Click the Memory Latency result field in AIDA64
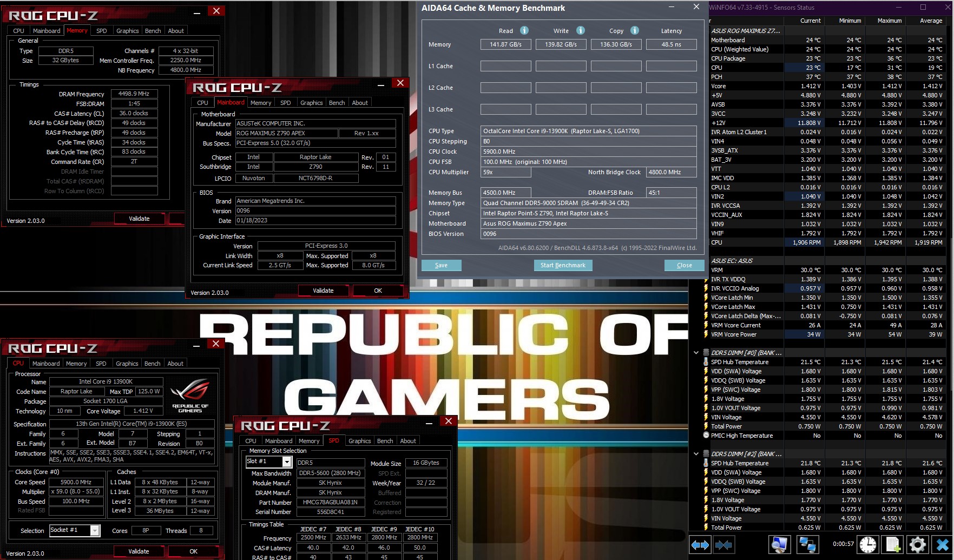 [x=671, y=44]
